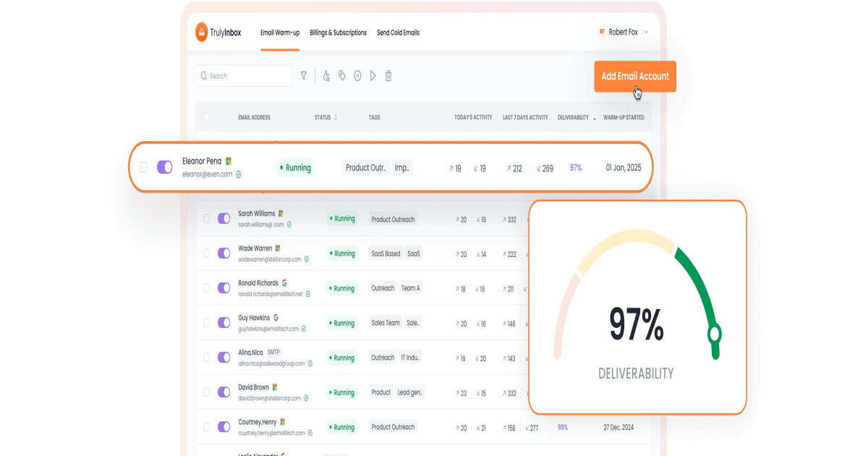Click Sarah Williams' 'Product Outreach' tag
868x456 pixels.
pos(393,219)
